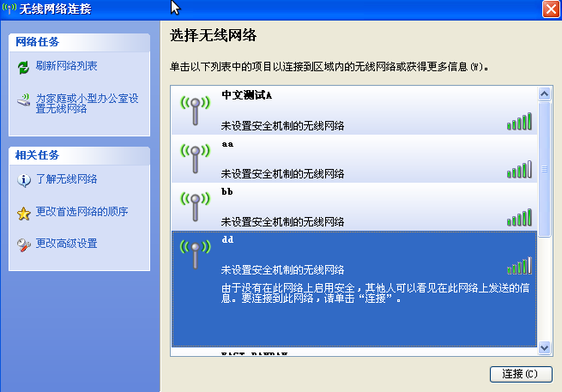Open 为家庭或小型办公室设置无线网络 link

87,104
